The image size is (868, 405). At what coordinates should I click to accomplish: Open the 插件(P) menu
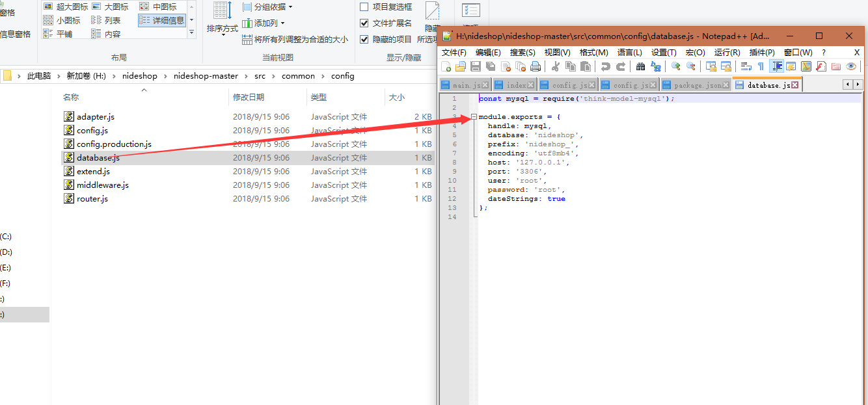(x=762, y=52)
